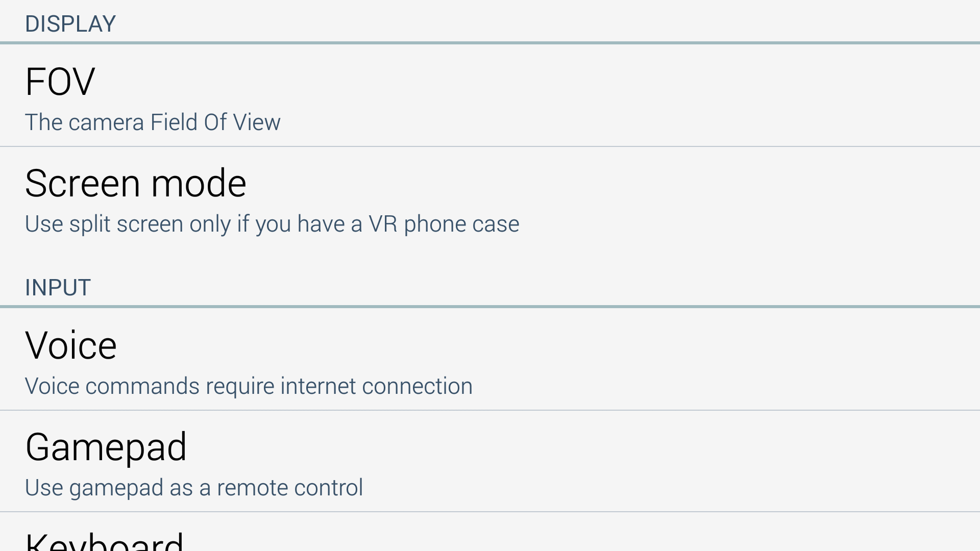Click the INPUT section header
980x551 pixels.
pyautogui.click(x=58, y=288)
